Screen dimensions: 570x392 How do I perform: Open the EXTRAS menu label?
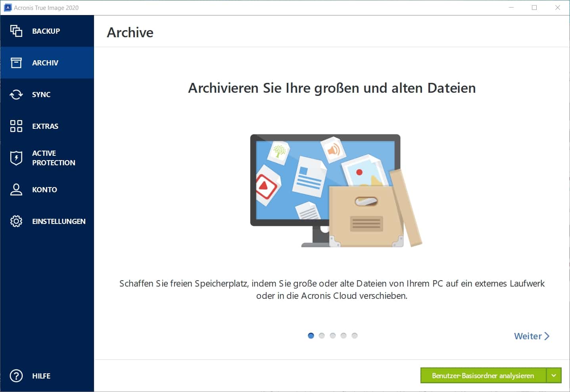[45, 126]
